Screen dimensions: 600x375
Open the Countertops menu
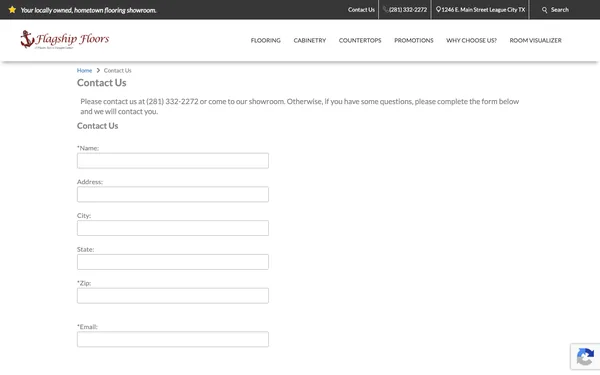pos(360,40)
